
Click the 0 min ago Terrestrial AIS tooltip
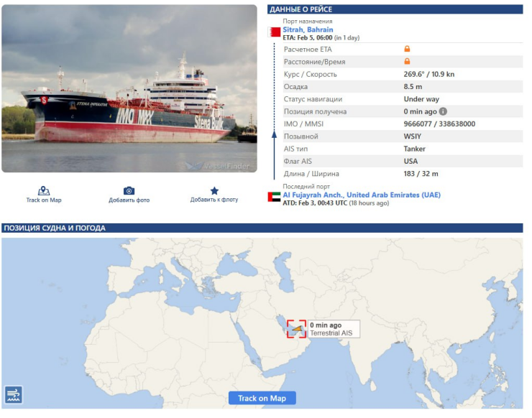(334, 329)
